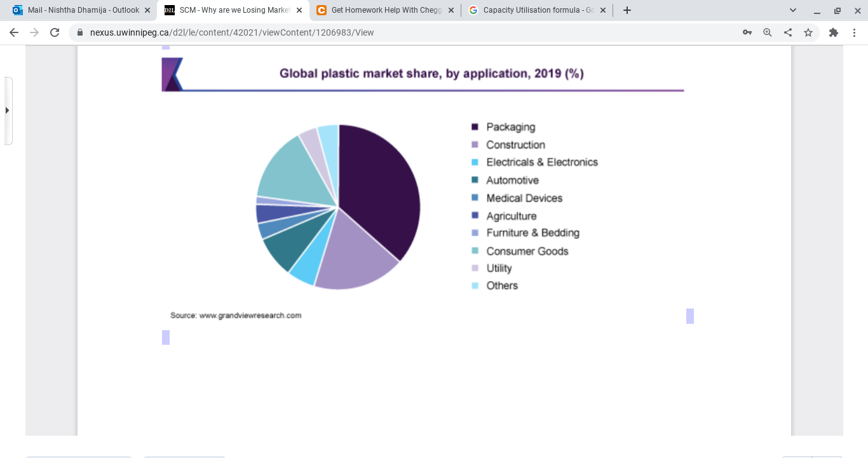The width and height of the screenshot is (868, 458).
Task: Reload the current page
Action: tap(55, 32)
